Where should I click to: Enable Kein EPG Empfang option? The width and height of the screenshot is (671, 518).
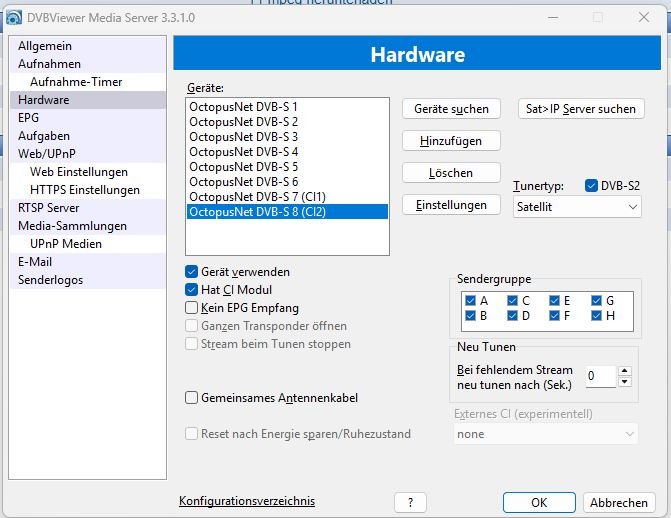(x=192, y=308)
